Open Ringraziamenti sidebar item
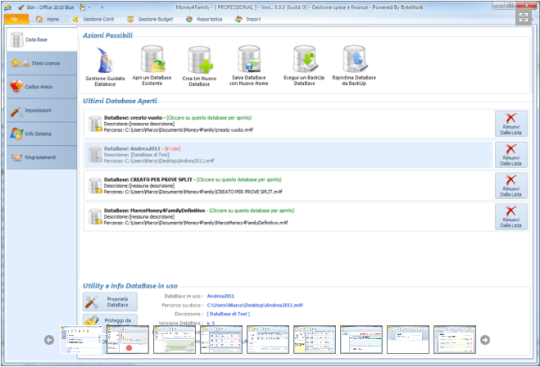The image size is (540, 367). 42,157
